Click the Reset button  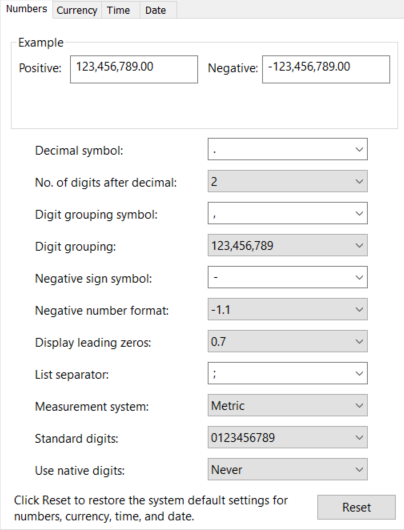tap(356, 507)
